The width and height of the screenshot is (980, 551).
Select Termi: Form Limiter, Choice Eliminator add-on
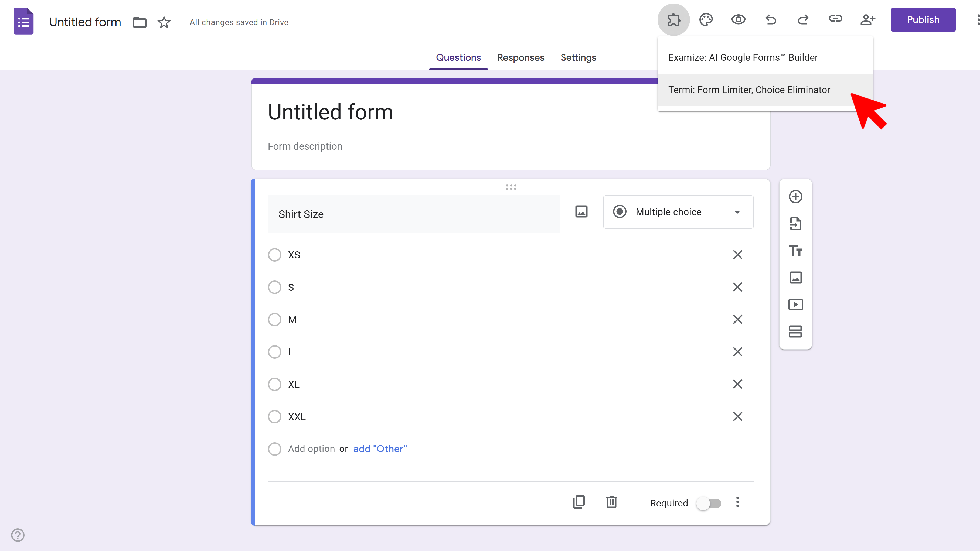point(749,90)
